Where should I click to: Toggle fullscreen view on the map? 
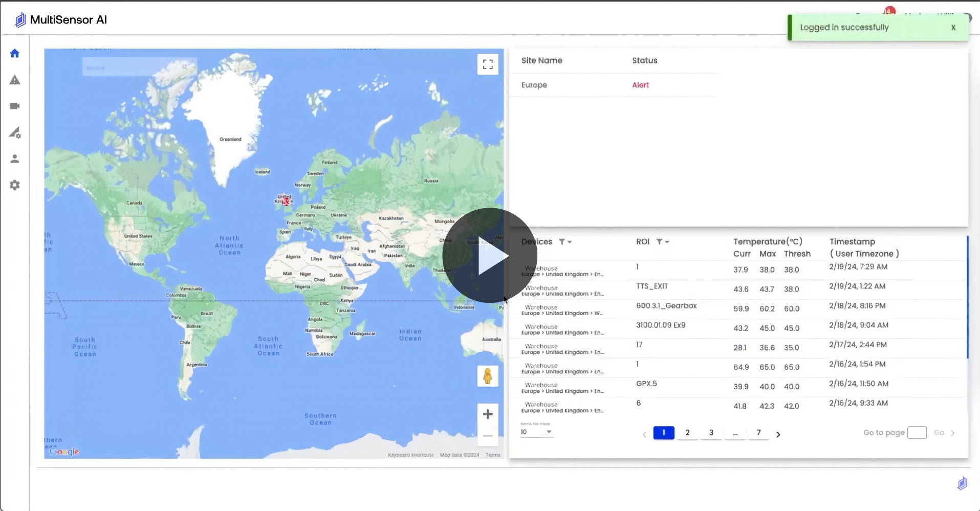pos(488,64)
